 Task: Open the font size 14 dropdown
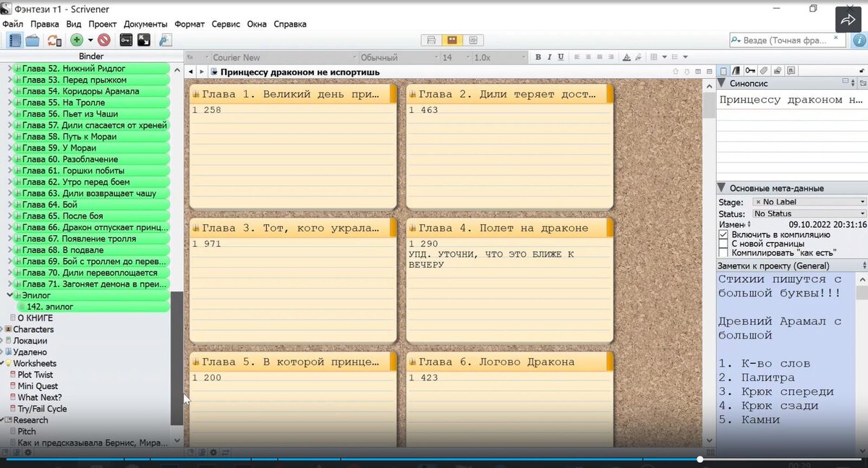pyautogui.click(x=455, y=57)
